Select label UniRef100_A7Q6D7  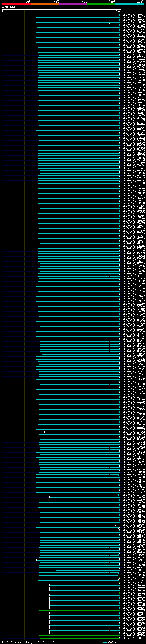[x=134, y=638]
